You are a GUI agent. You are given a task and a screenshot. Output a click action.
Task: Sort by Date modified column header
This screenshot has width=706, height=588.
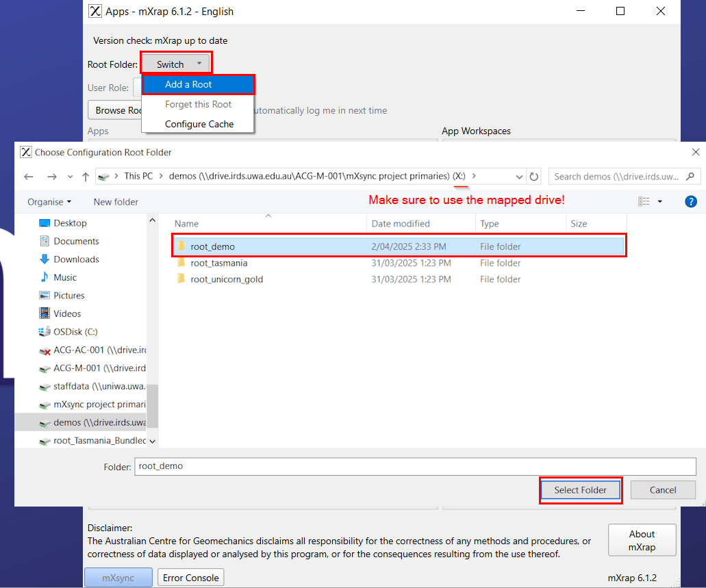click(x=401, y=224)
